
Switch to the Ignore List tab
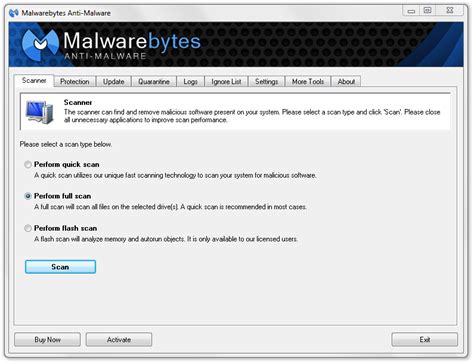point(226,82)
